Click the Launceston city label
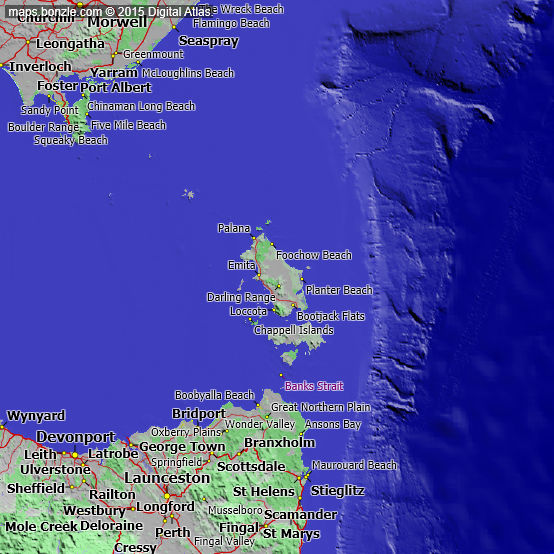554x554 pixels. [167, 478]
